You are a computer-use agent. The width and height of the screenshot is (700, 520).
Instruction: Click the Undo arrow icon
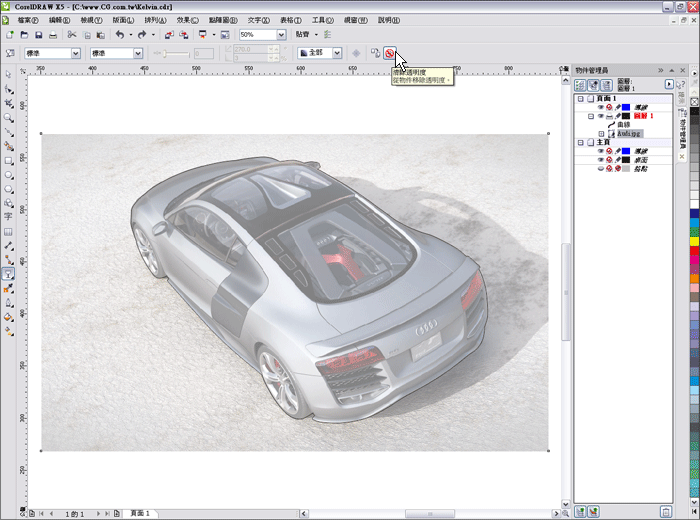(119, 35)
